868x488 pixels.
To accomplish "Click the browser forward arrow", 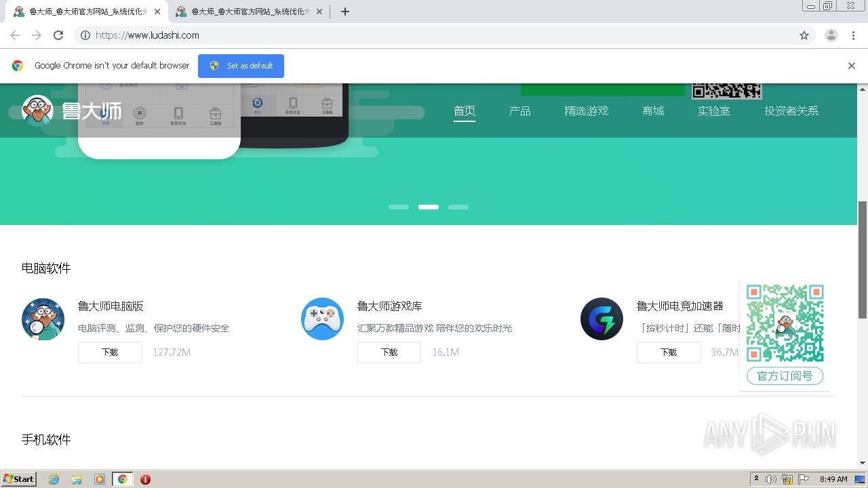I will [x=37, y=35].
